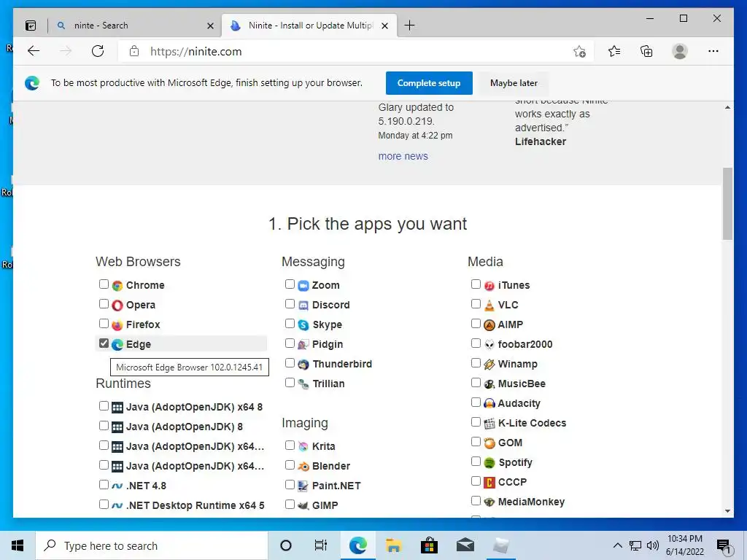Check the Chrome checkbox

point(104,284)
